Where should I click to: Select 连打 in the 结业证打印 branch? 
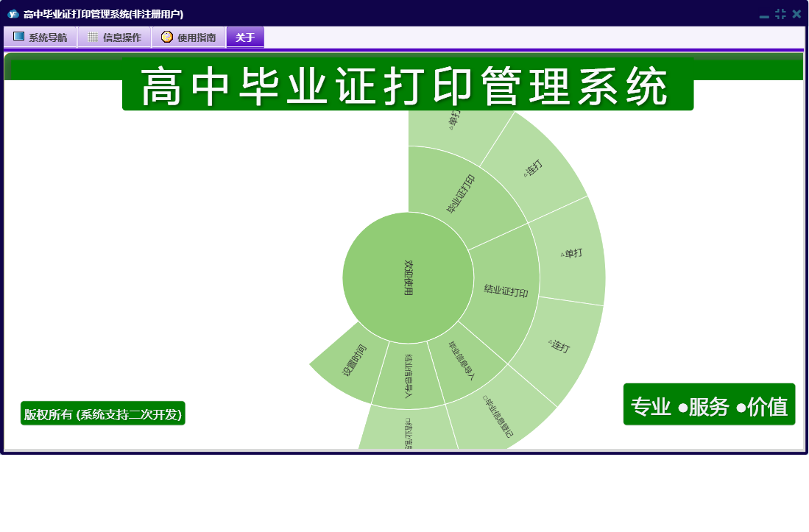[x=559, y=346]
